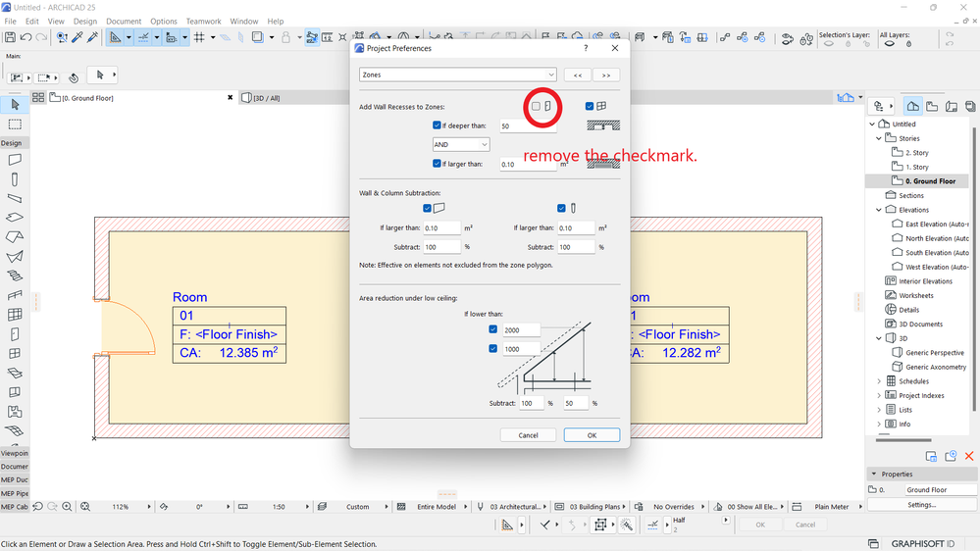Click the Save icon in the toolbar

[10, 37]
